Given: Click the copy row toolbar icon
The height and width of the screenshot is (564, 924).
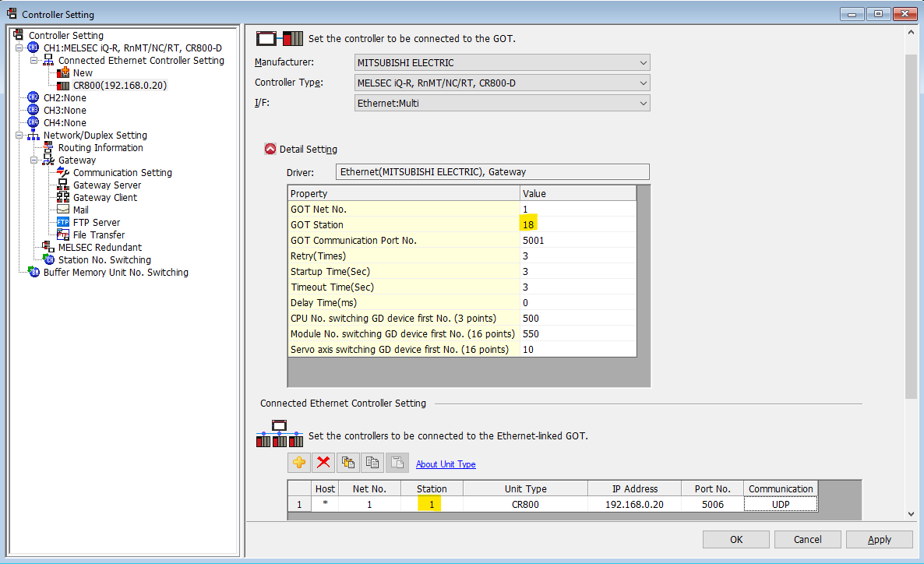Looking at the screenshot, I should click(348, 463).
